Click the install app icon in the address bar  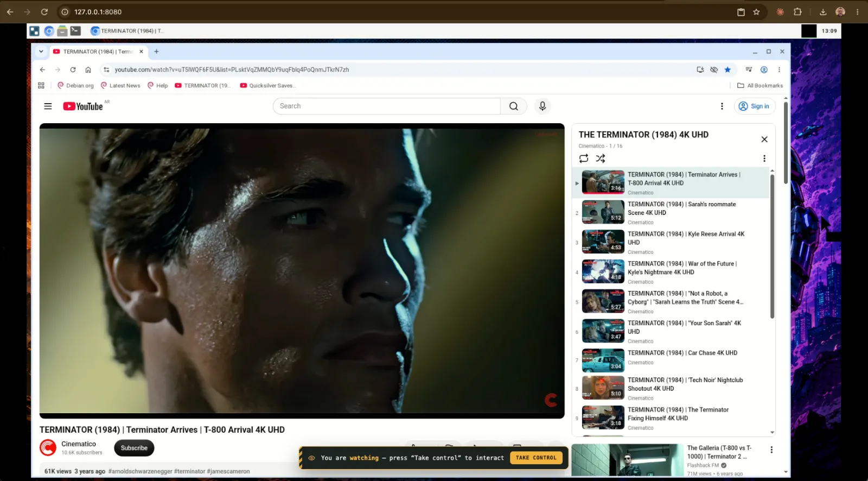tap(700, 69)
